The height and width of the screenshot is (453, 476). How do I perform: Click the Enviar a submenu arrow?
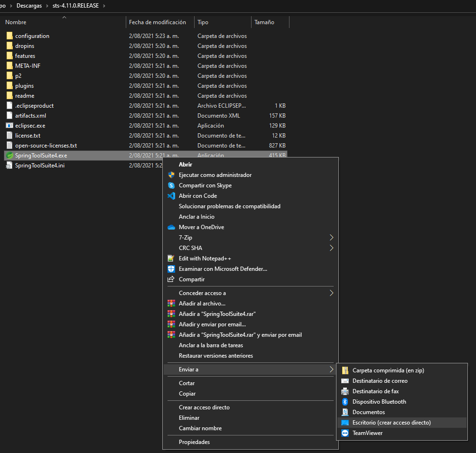pos(332,370)
